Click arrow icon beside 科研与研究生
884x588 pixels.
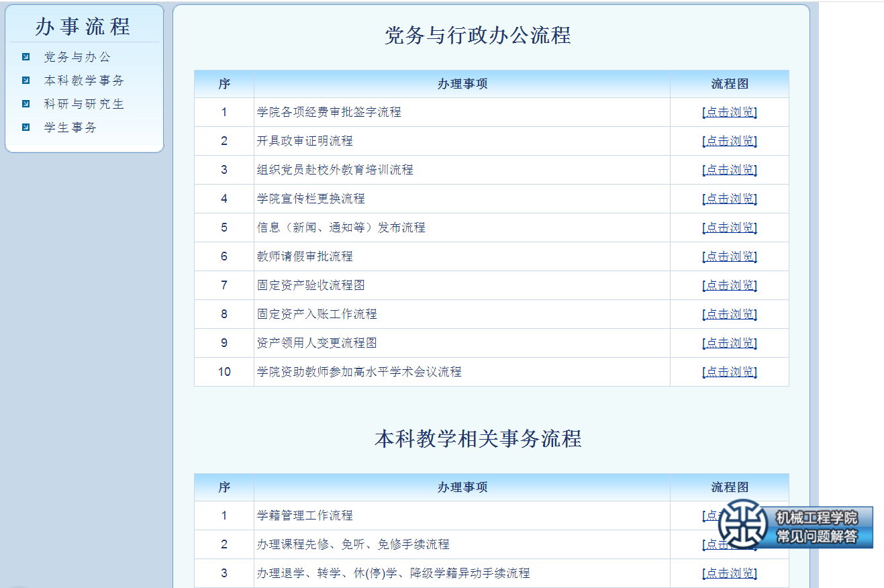[26, 104]
